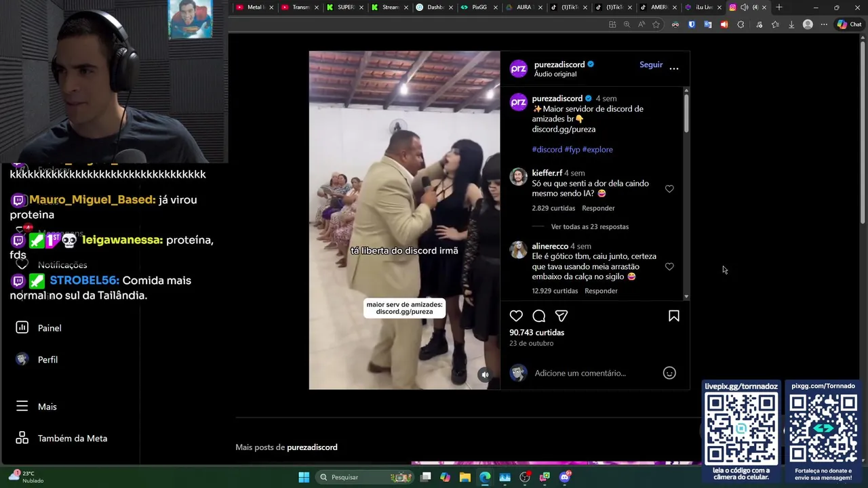Share the post with the paper-plane icon
Screen dimensions: 868x488
[561, 316]
